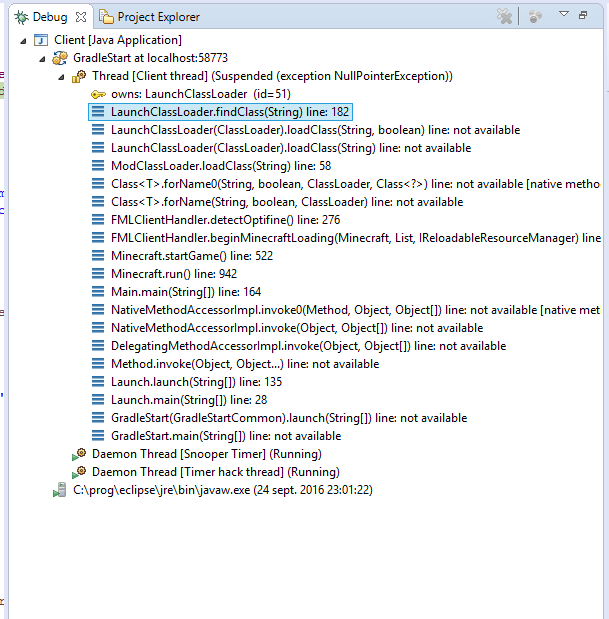Click the Snooper Timer daemon thread icon
This screenshot has width=609, height=619.
click(80, 454)
